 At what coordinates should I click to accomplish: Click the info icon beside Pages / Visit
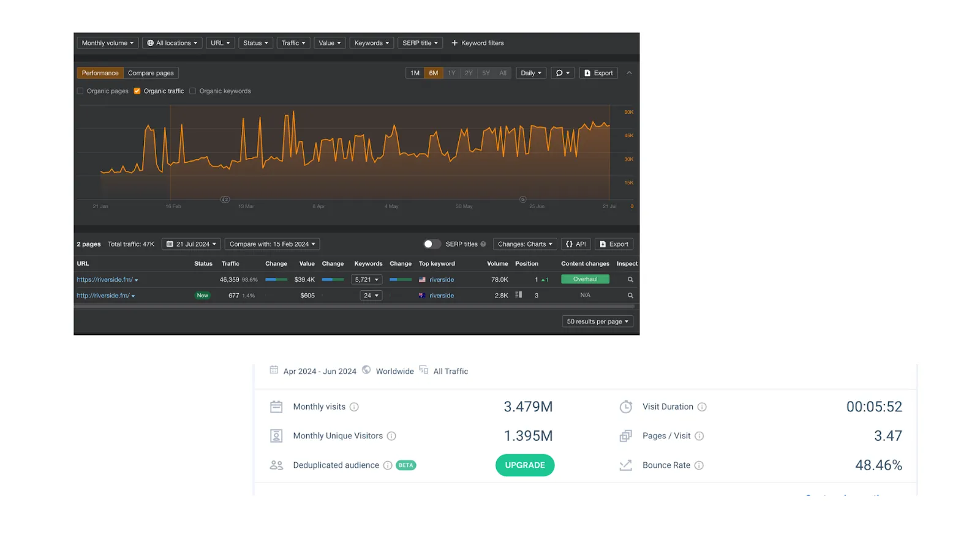point(699,436)
